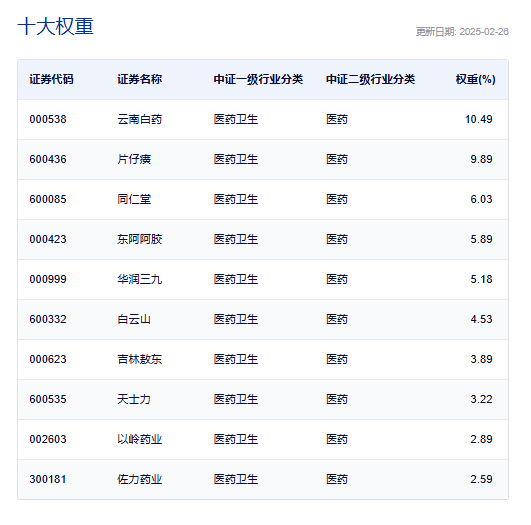Select stock code 000538
This screenshot has height=525, width=531.
(x=48, y=120)
